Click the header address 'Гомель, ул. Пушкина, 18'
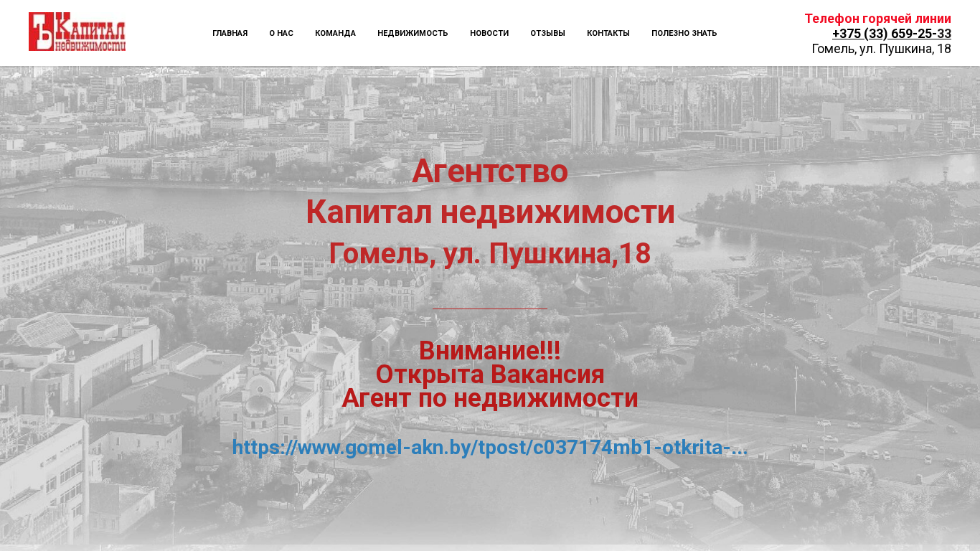 (882, 49)
